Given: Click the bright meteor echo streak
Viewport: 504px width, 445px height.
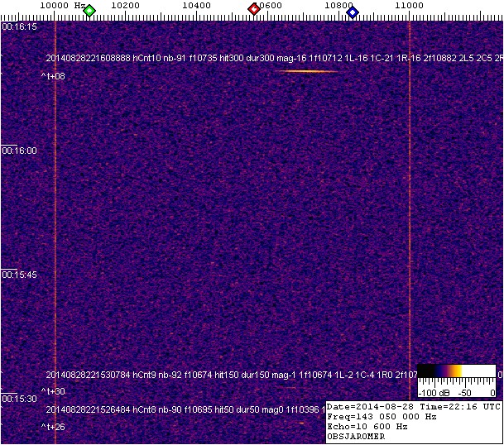Looking at the screenshot, I should (x=307, y=71).
